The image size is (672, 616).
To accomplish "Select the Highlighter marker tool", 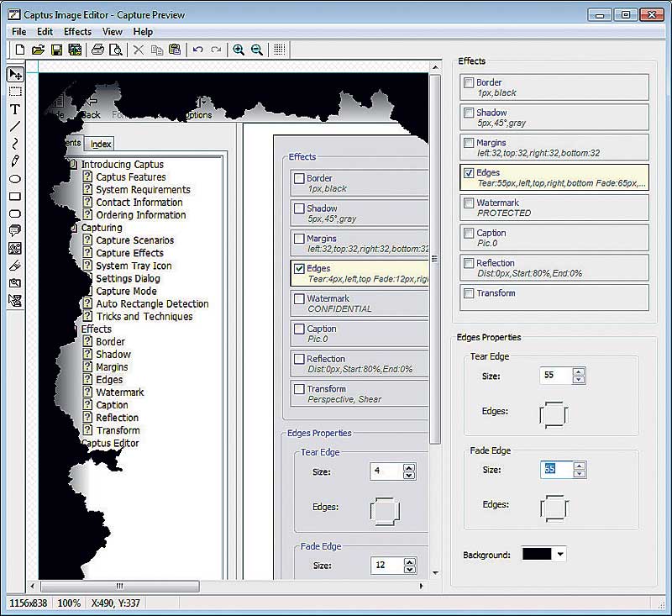I will (x=15, y=266).
